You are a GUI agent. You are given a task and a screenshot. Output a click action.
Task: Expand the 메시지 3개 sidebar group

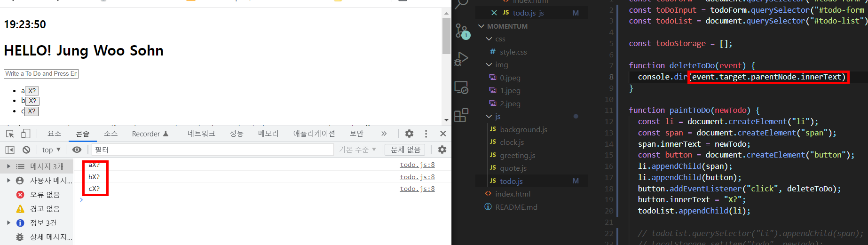pos(8,166)
